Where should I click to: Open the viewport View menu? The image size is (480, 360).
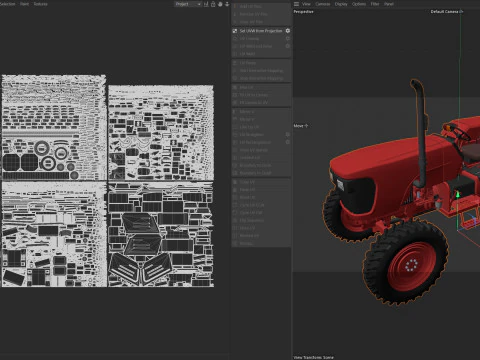(306, 4)
